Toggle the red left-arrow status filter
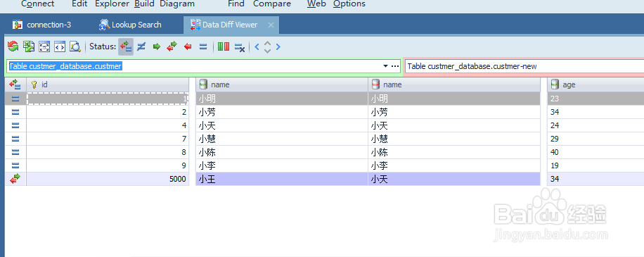The image size is (644, 257). pyautogui.click(x=188, y=46)
